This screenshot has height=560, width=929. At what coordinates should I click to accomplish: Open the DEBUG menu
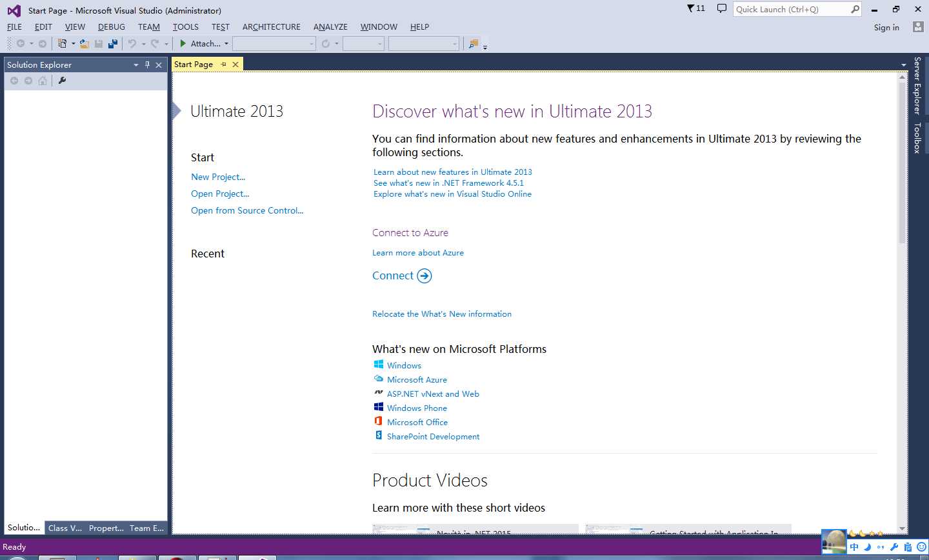tap(112, 26)
